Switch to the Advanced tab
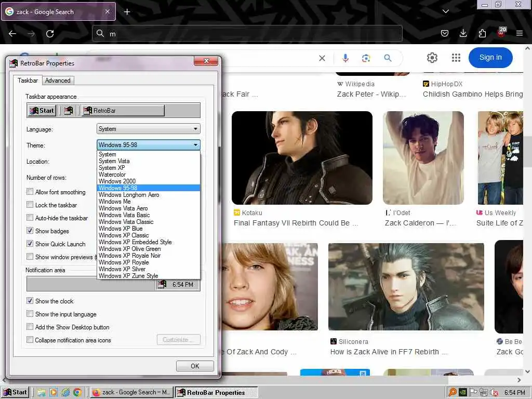Screen dimensions: 532x399 [x=58, y=81]
